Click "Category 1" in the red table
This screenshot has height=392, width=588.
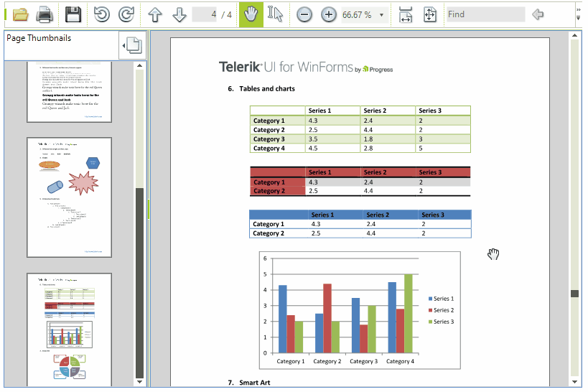click(269, 182)
